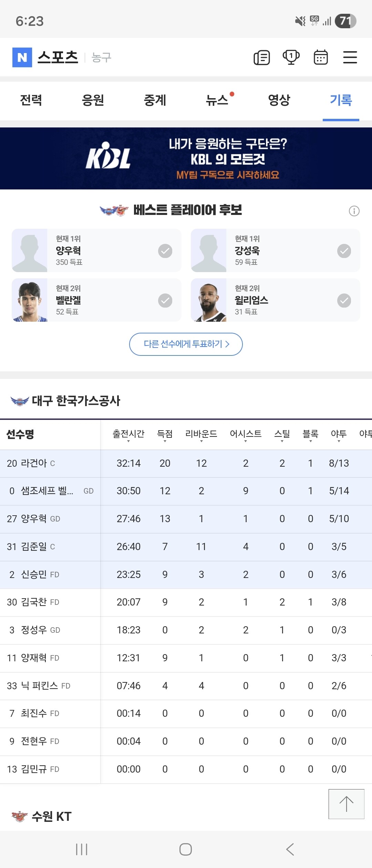Show best player info icon
This screenshot has height=868, width=372.
point(354,211)
